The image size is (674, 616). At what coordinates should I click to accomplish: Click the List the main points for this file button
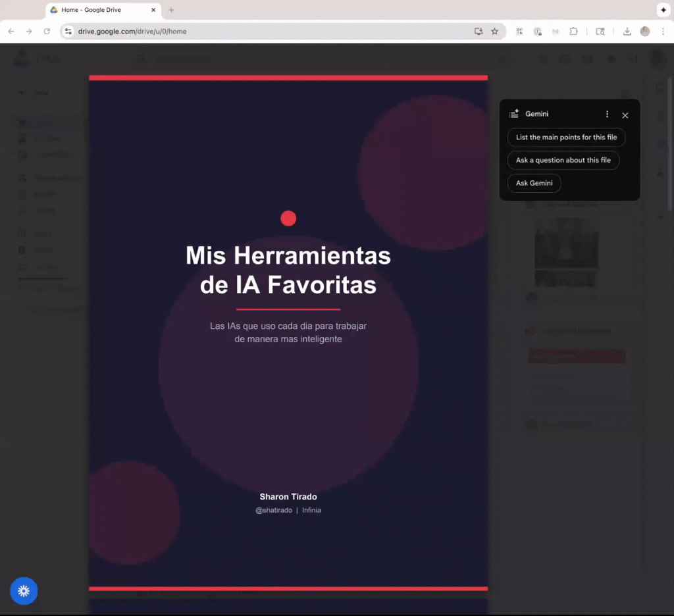tap(566, 137)
